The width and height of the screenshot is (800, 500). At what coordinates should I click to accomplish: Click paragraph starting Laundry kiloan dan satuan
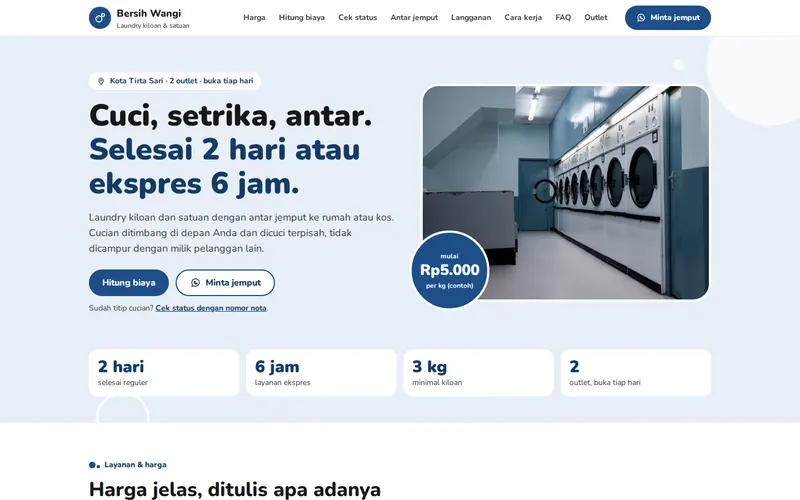point(241,233)
